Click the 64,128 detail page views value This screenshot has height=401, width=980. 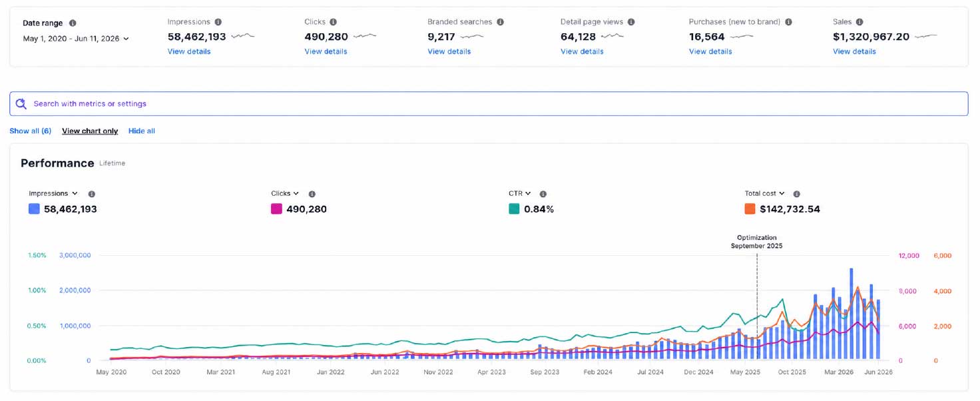point(578,37)
